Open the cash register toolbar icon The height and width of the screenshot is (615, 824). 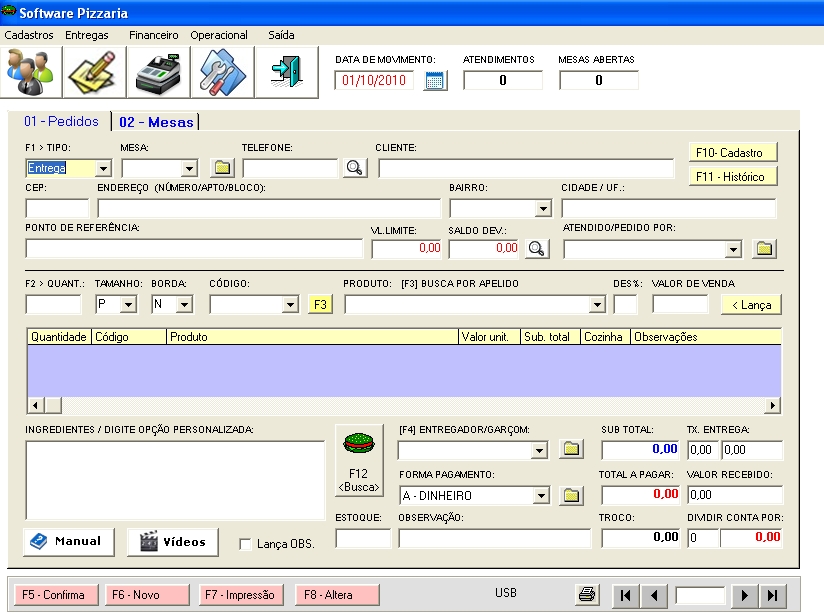point(159,72)
